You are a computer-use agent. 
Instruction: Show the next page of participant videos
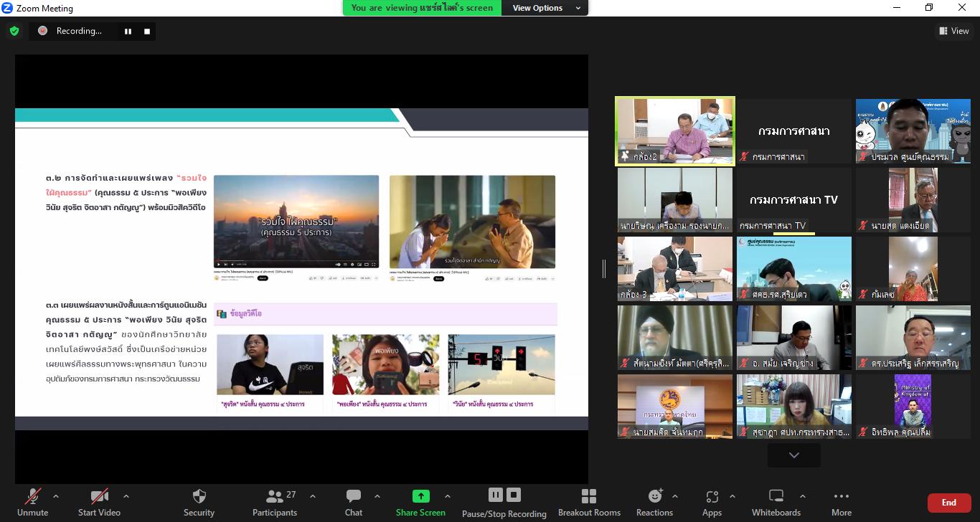(x=793, y=455)
